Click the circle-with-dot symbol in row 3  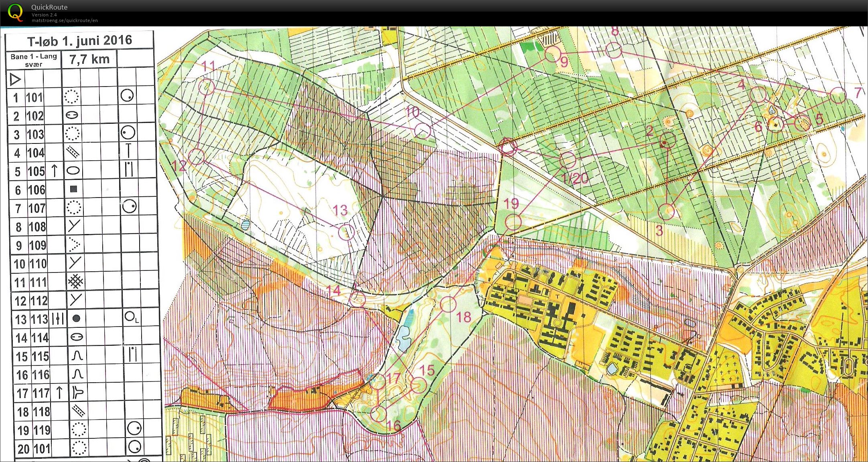click(x=128, y=132)
